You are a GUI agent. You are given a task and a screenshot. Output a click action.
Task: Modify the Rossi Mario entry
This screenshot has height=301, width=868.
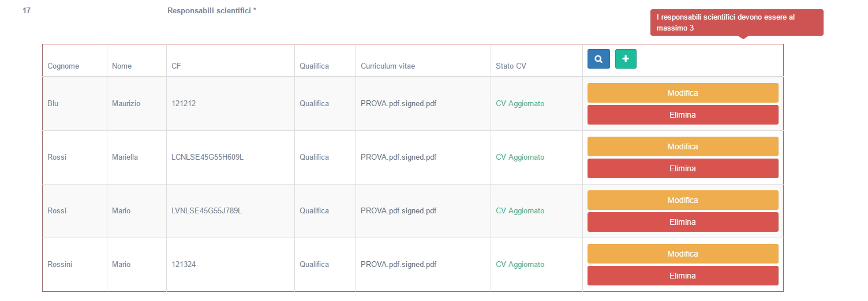pyautogui.click(x=683, y=200)
